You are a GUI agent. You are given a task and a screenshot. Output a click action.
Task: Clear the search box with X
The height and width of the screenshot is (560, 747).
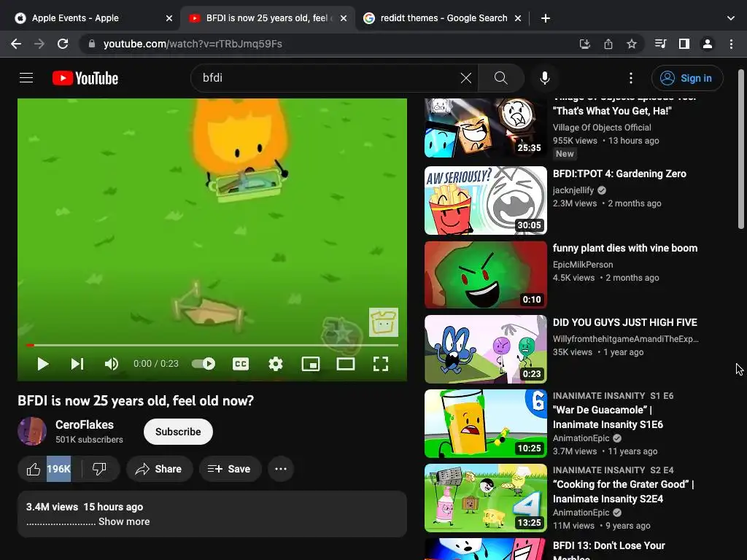coord(466,78)
